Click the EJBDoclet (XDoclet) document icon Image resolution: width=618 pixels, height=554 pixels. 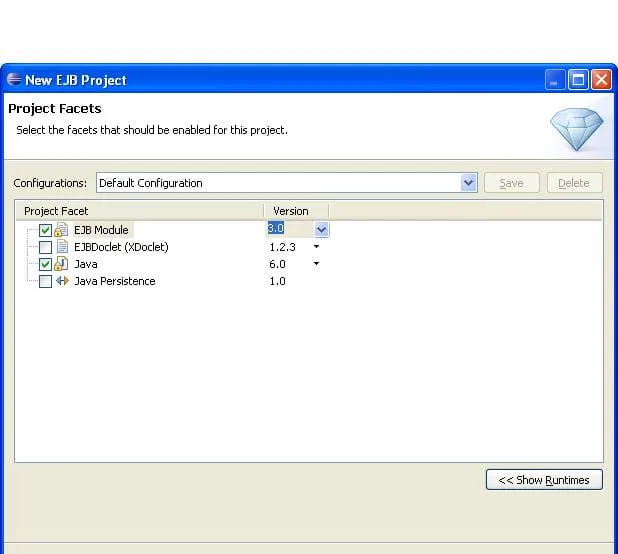click(61, 247)
